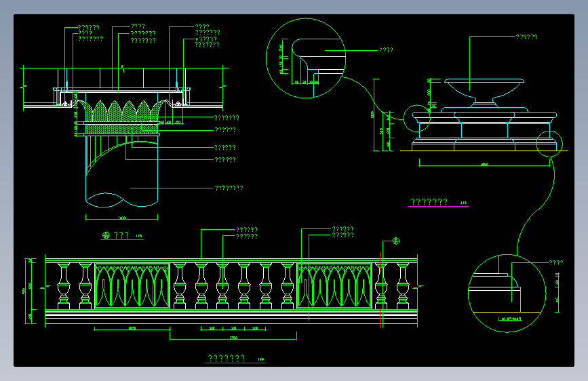Select the large base detail circle at bottom right
This screenshot has height=381, width=588.
507,294
